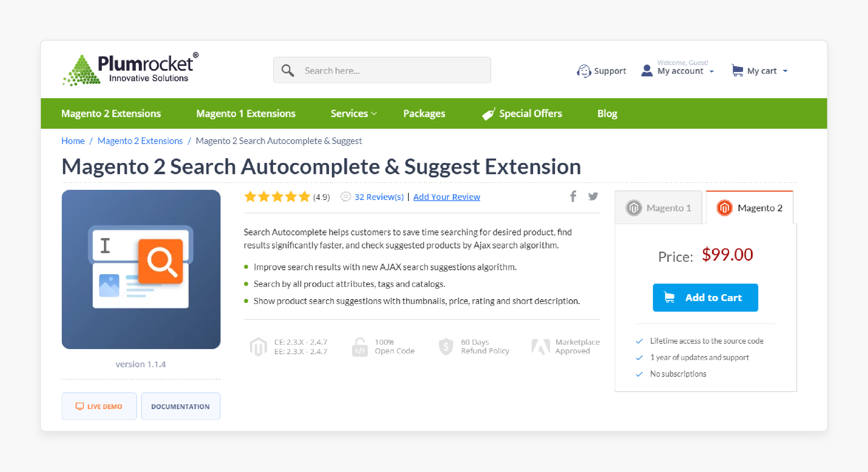
Task: Click the five-star rating icons
Action: click(277, 197)
